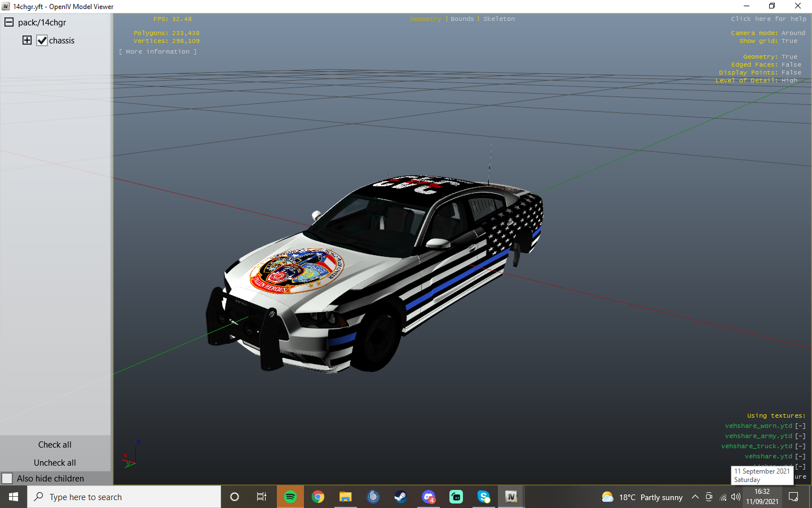Open Steam from the taskbar
The width and height of the screenshot is (812, 508).
pyautogui.click(x=400, y=497)
